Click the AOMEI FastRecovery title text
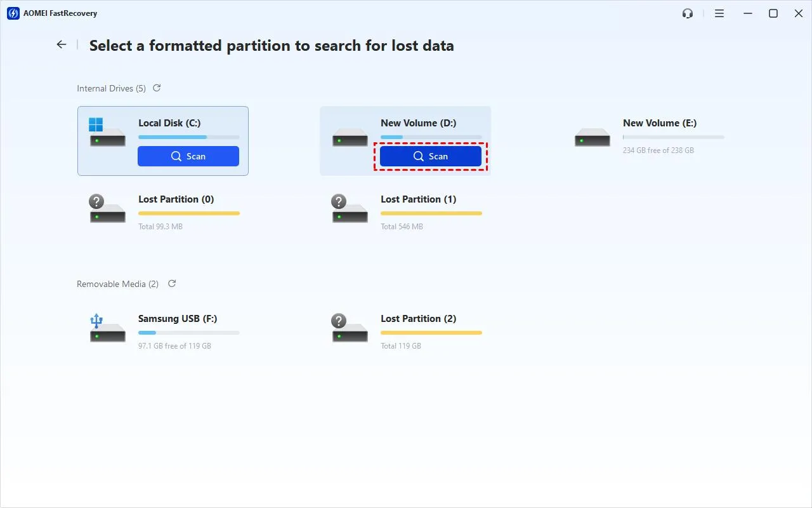This screenshot has height=508, width=812. click(x=60, y=13)
